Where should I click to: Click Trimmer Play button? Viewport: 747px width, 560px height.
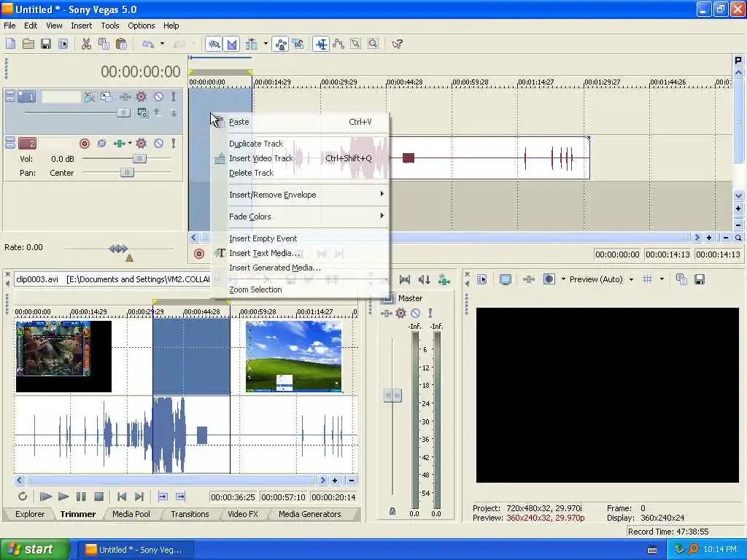pyautogui.click(x=63, y=497)
